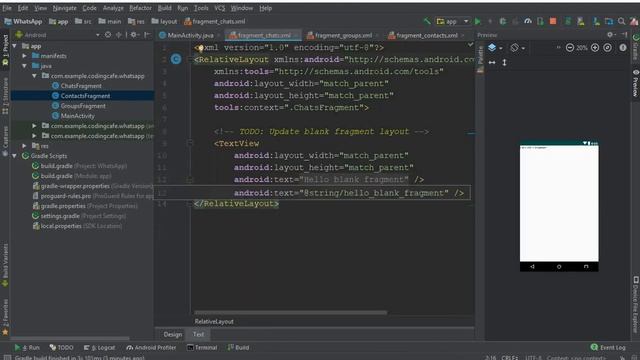Image resolution: width=640 pixels, height=360 pixels.
Task: Click the intention light bulb on line one
Action: point(200,49)
